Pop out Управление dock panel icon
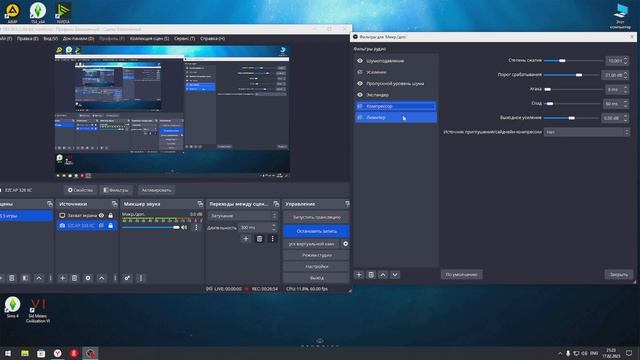Screen dimensions: 640x360 click(x=347, y=204)
